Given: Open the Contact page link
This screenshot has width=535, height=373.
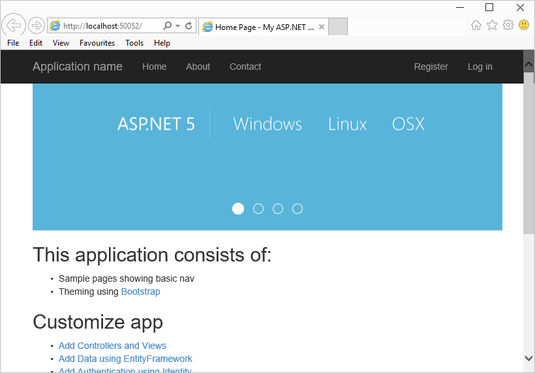Looking at the screenshot, I should pos(245,67).
